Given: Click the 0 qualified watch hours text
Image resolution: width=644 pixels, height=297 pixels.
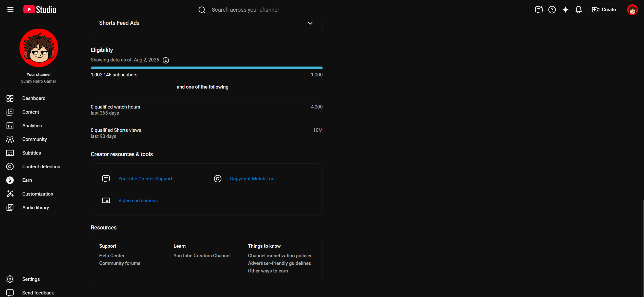Looking at the screenshot, I should [x=116, y=107].
